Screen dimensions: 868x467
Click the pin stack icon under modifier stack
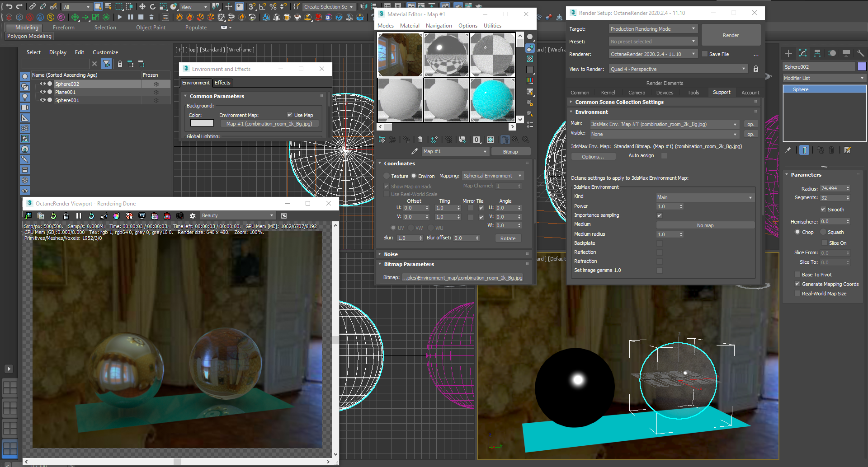pyautogui.click(x=788, y=150)
